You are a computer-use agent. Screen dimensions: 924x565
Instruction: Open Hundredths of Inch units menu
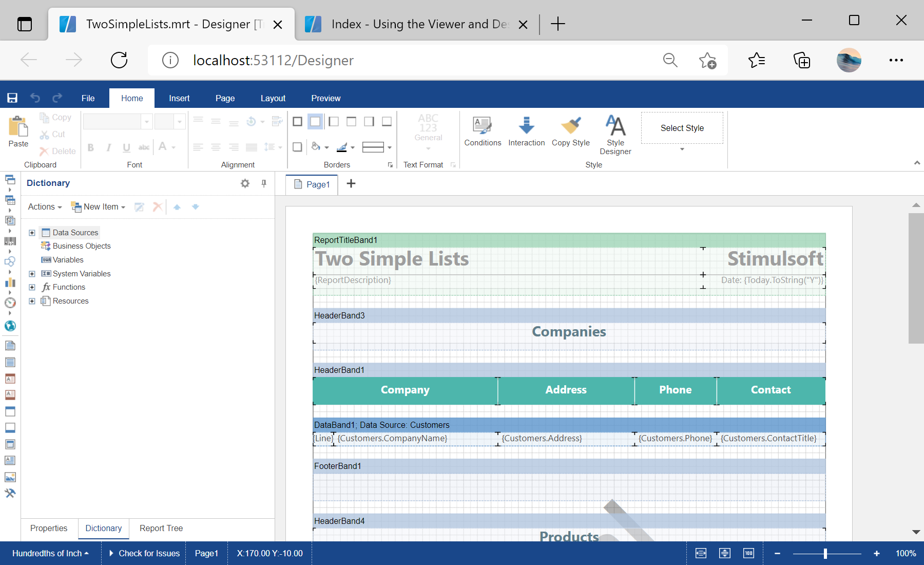(x=50, y=553)
